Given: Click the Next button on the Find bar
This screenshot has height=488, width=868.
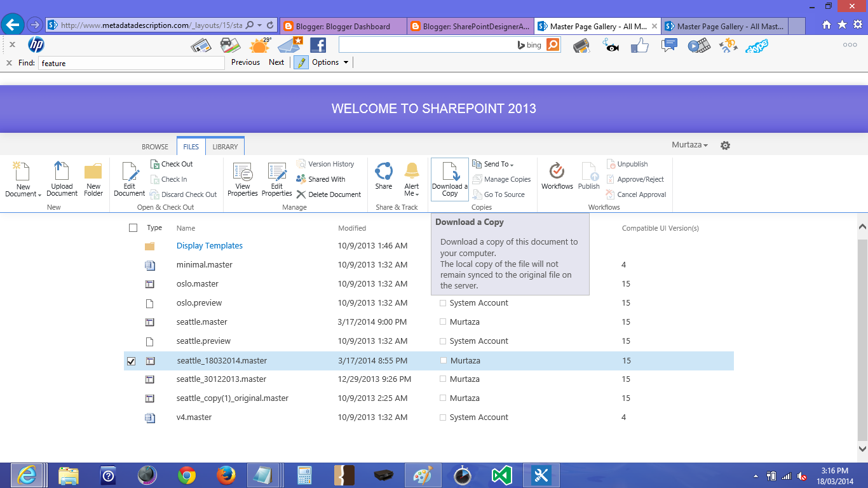Looking at the screenshot, I should tap(276, 62).
